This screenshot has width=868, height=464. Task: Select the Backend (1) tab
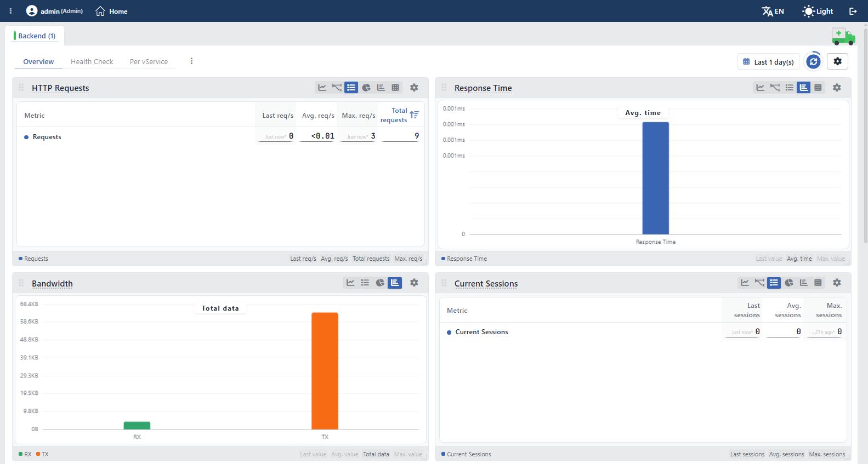[35, 36]
